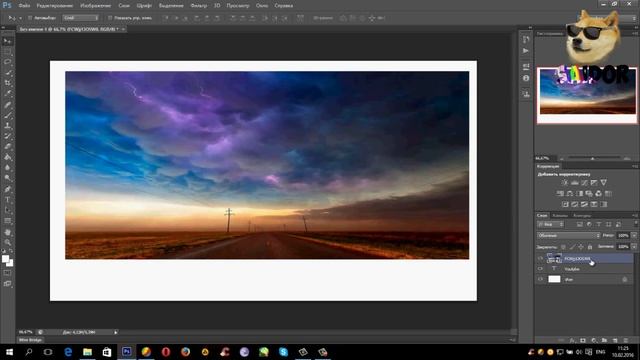640x360 pixels.
Task: Open the Редактирование menu
Action: [54, 6]
